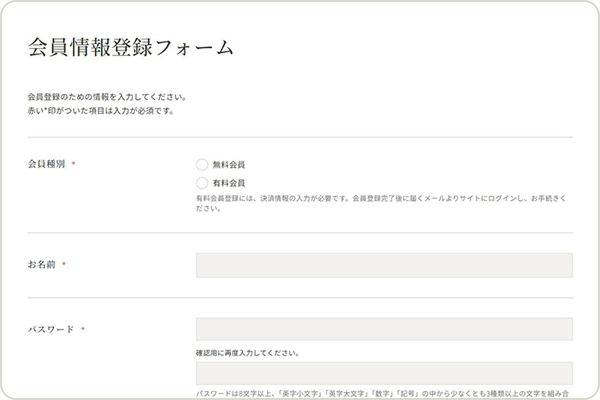Select the 有料会員 radio button
The width and height of the screenshot is (600, 400).
202,183
